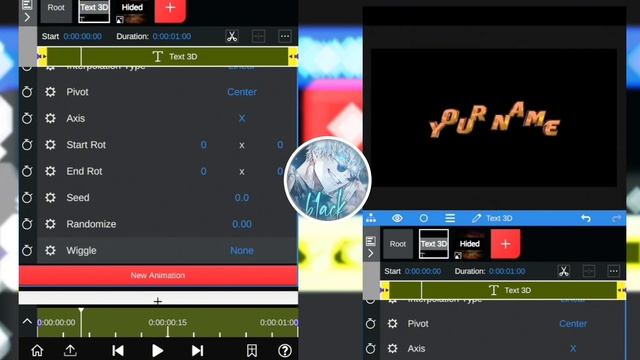Select the Text 3D clip bar in left editor
Screen dimensions: 640x360
tap(167, 56)
